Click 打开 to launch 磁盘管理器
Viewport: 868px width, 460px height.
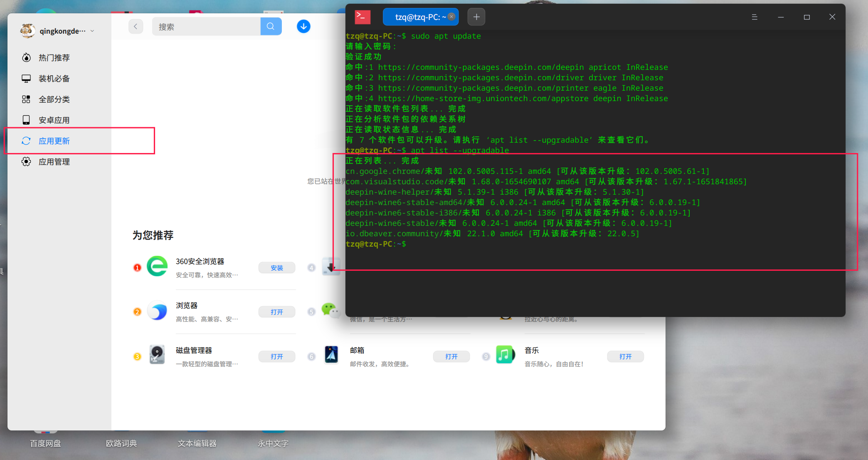(x=276, y=356)
